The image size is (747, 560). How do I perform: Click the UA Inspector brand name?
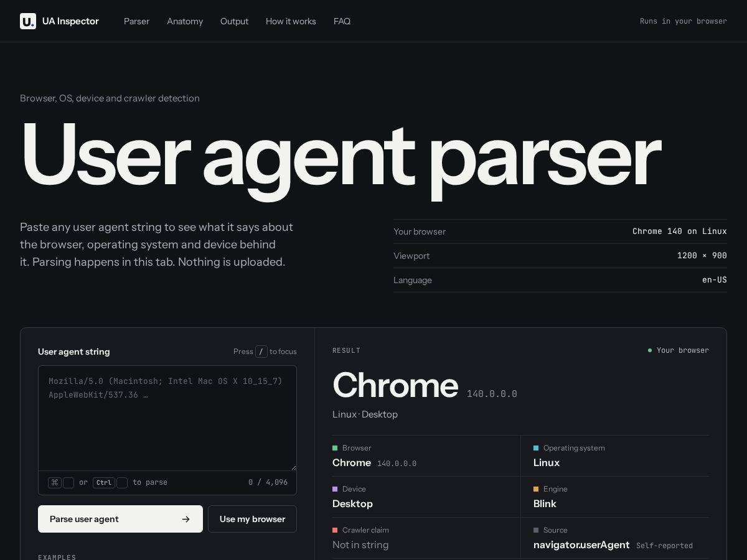[x=70, y=21]
